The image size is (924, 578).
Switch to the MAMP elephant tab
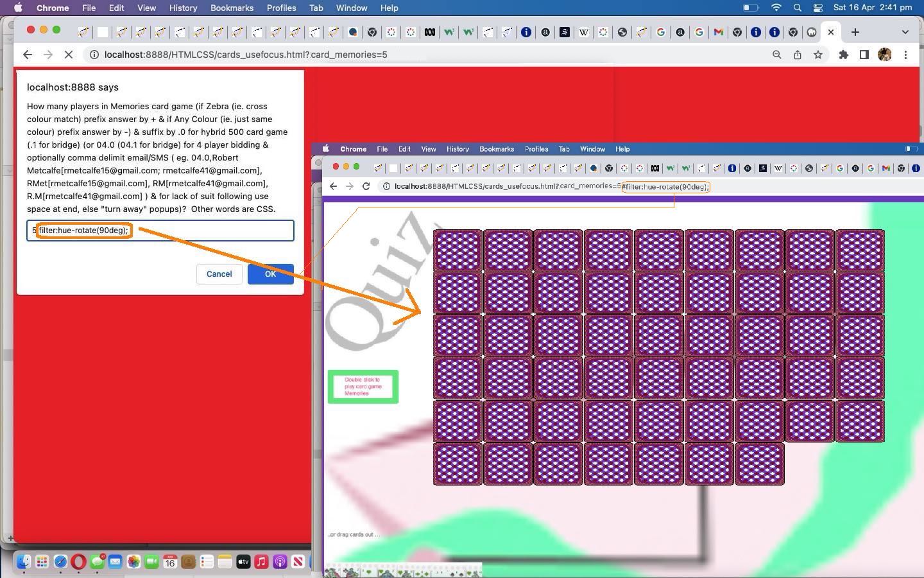coord(812,32)
